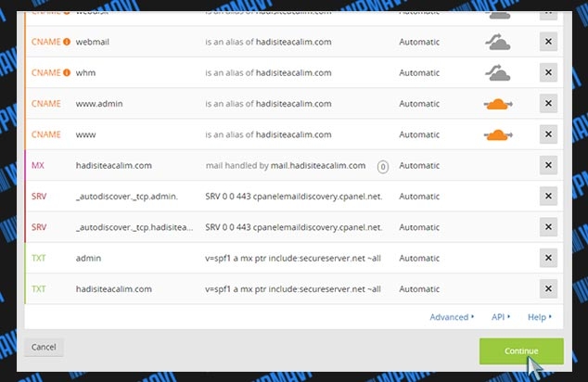Open TTL Automatic for MX record

click(x=419, y=166)
